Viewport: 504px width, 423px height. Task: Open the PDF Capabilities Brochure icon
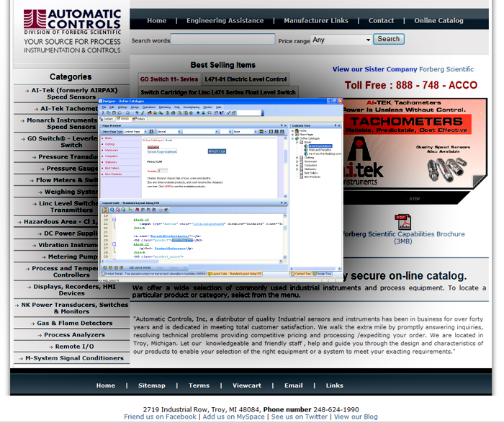(402, 222)
